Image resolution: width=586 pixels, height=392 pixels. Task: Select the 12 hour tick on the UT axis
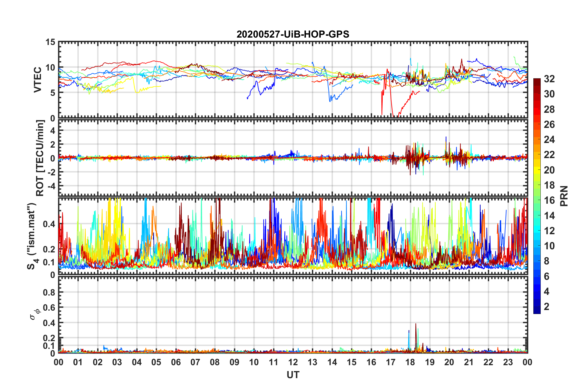click(x=293, y=362)
